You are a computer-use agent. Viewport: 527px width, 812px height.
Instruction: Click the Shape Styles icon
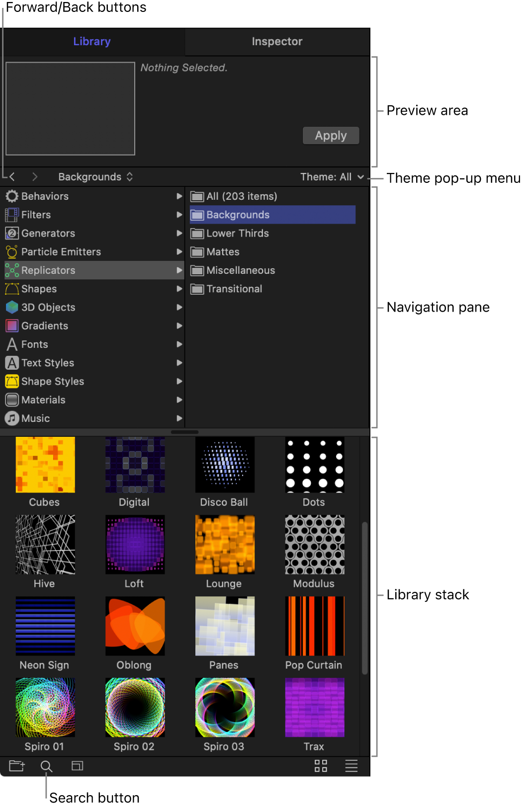click(12, 381)
